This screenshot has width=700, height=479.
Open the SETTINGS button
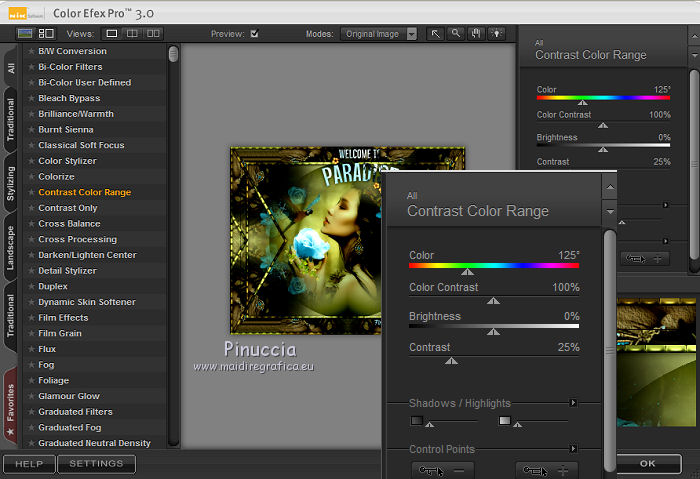click(x=96, y=464)
